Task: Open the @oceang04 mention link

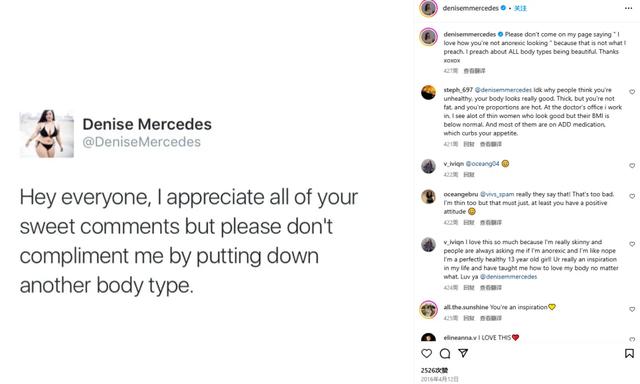Action: tap(482, 164)
